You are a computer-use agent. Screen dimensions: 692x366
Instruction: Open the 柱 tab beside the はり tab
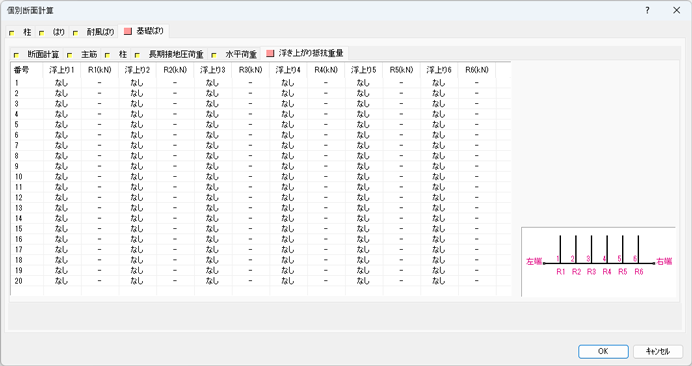coord(20,32)
